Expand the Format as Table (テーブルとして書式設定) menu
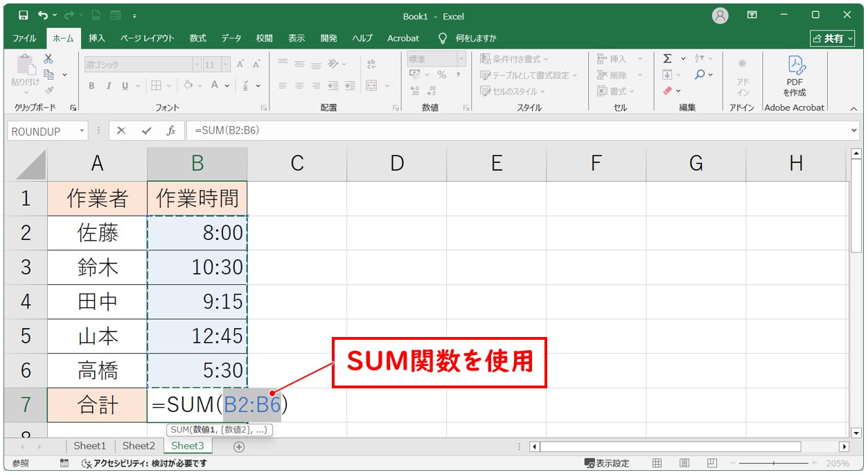The height and width of the screenshot is (475, 868). 529,75
